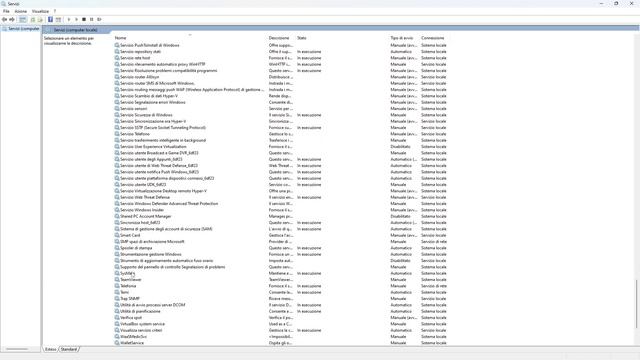The height and width of the screenshot is (360, 640).
Task: Select the VirtualBox system service row
Action: coord(281,324)
